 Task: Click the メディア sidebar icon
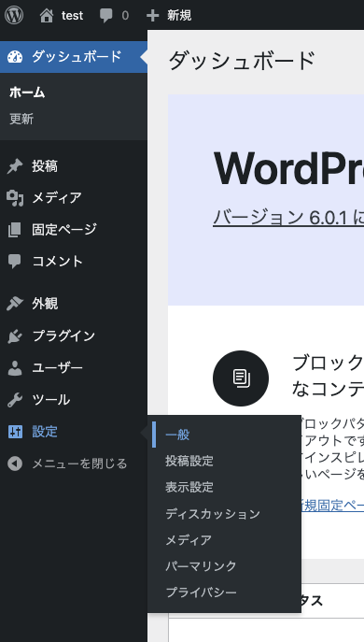point(15,198)
